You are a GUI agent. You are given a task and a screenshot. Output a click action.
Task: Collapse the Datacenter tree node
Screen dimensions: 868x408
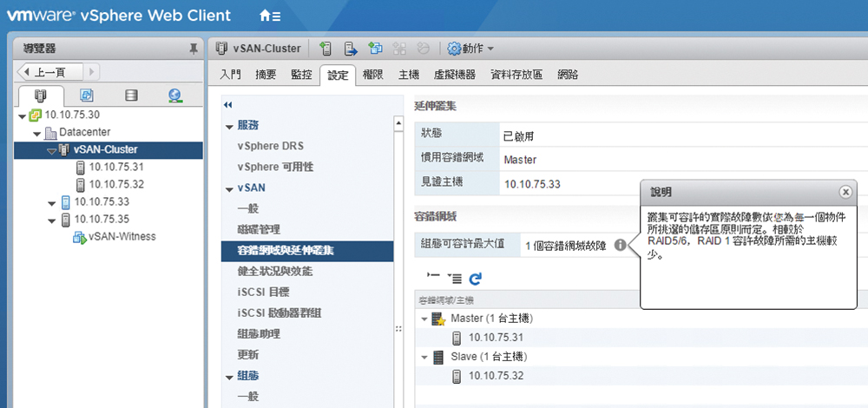click(x=37, y=133)
